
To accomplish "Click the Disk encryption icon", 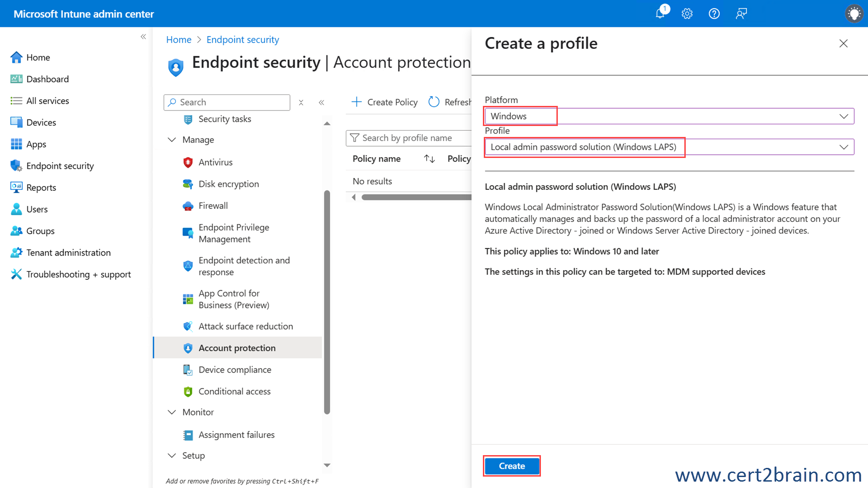I will coord(188,184).
